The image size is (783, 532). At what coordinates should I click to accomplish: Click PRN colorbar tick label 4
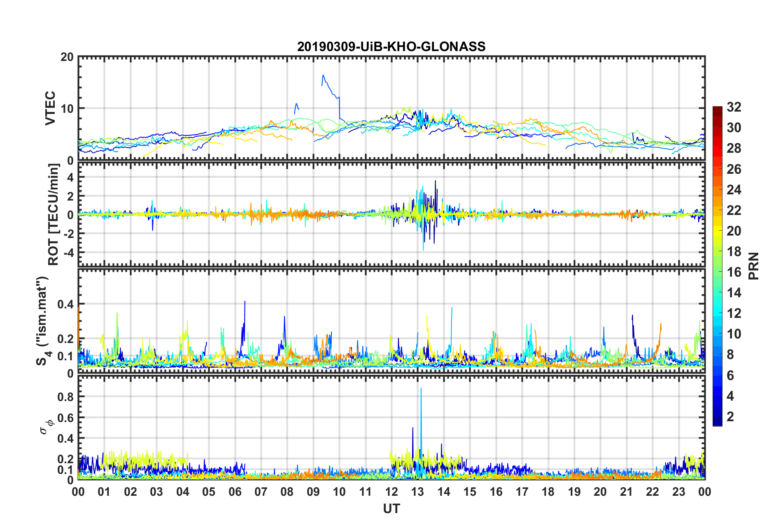[x=730, y=396]
